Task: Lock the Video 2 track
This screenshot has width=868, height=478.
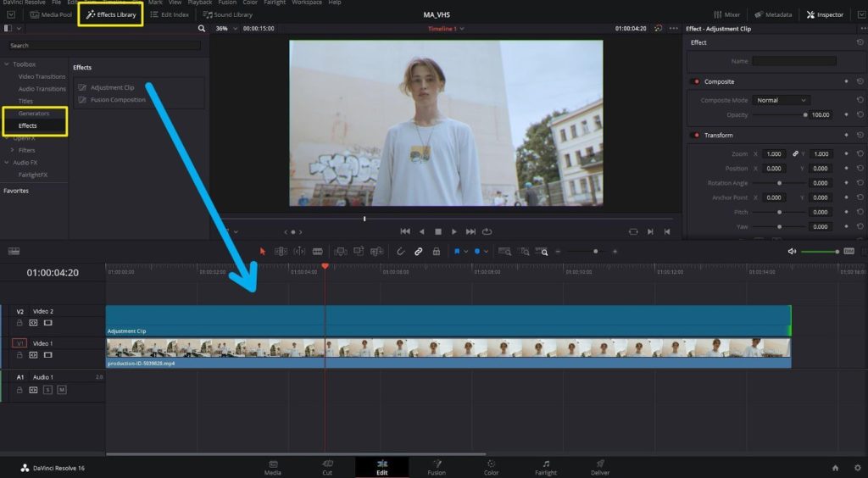Action: pyautogui.click(x=19, y=323)
